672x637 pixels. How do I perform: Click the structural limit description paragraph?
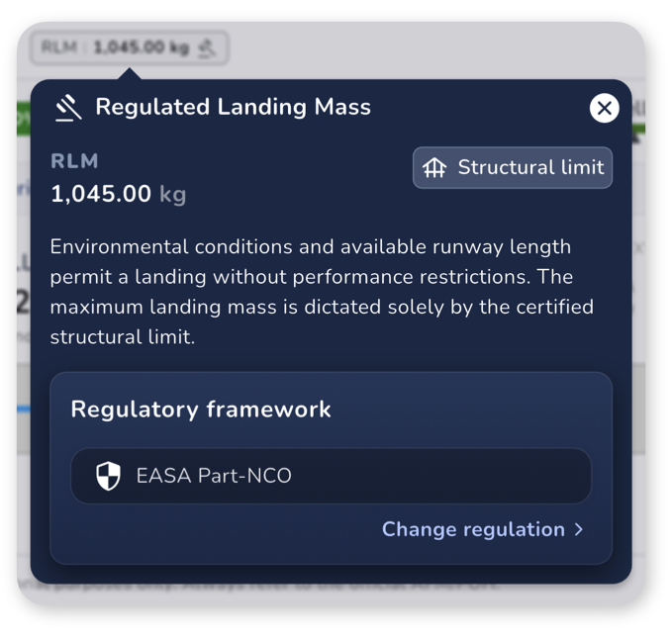[x=322, y=292]
